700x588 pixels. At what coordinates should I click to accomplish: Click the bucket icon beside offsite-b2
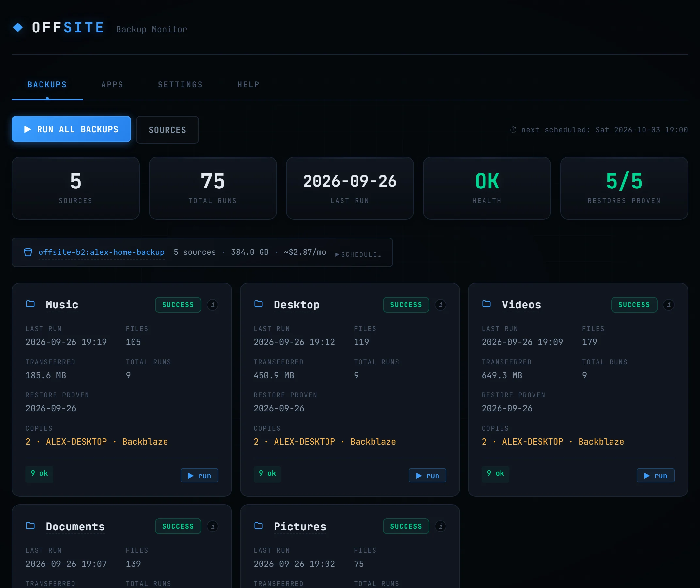(x=28, y=253)
